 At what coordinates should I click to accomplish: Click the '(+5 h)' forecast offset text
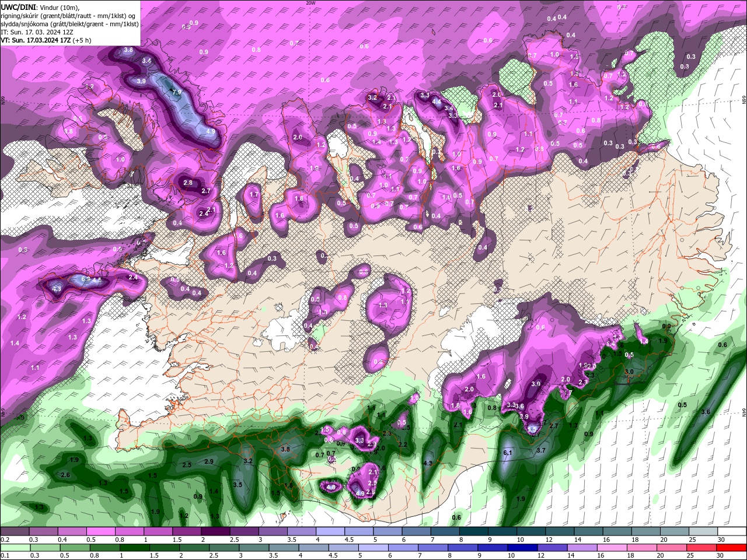pos(82,40)
